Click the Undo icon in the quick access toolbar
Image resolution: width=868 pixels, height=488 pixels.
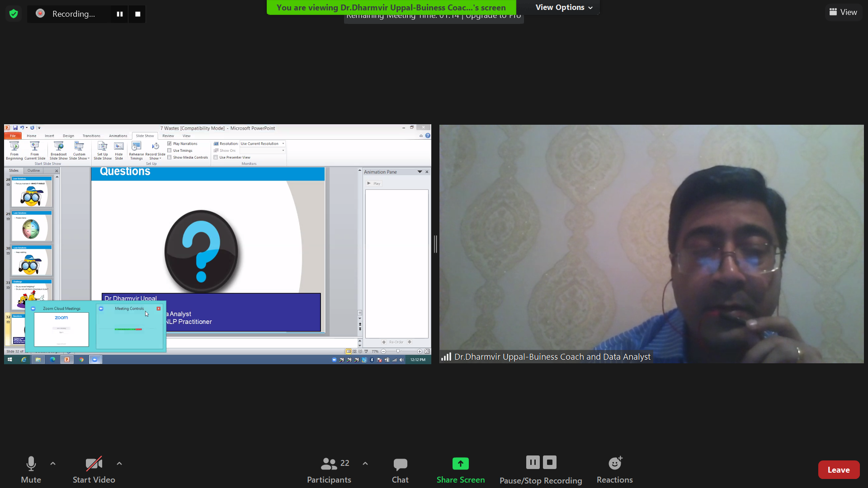coord(22,128)
